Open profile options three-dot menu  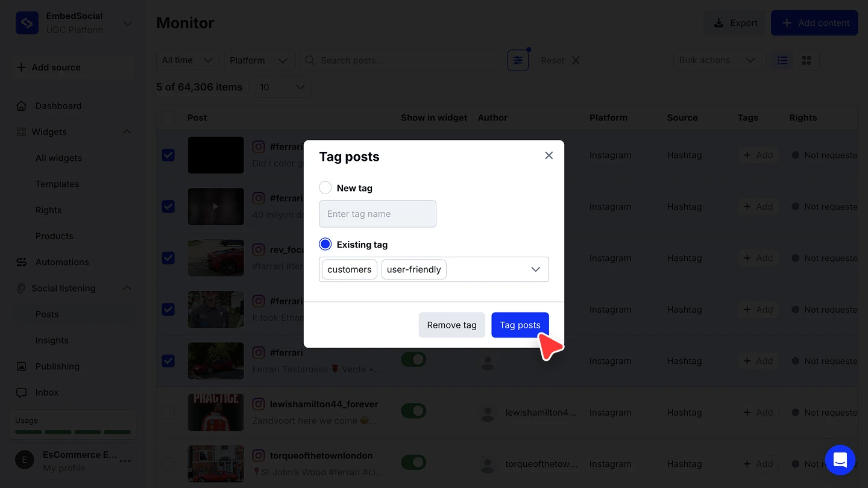click(125, 461)
